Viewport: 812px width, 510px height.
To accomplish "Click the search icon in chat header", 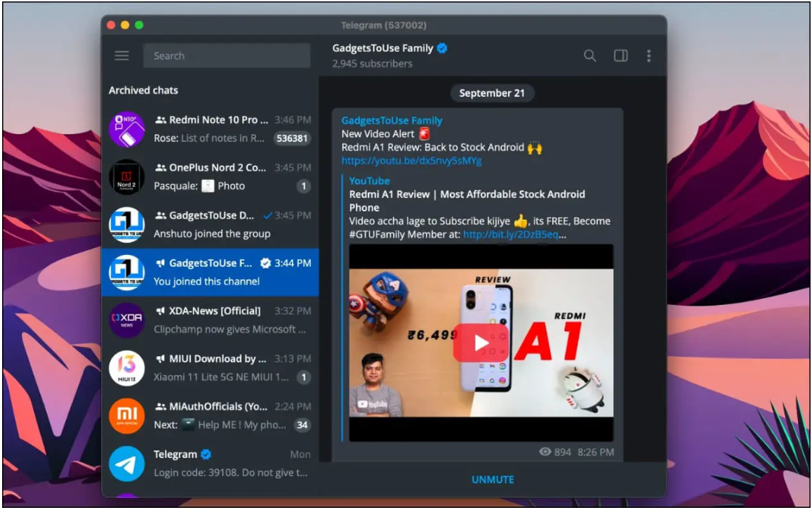I will pos(590,55).
